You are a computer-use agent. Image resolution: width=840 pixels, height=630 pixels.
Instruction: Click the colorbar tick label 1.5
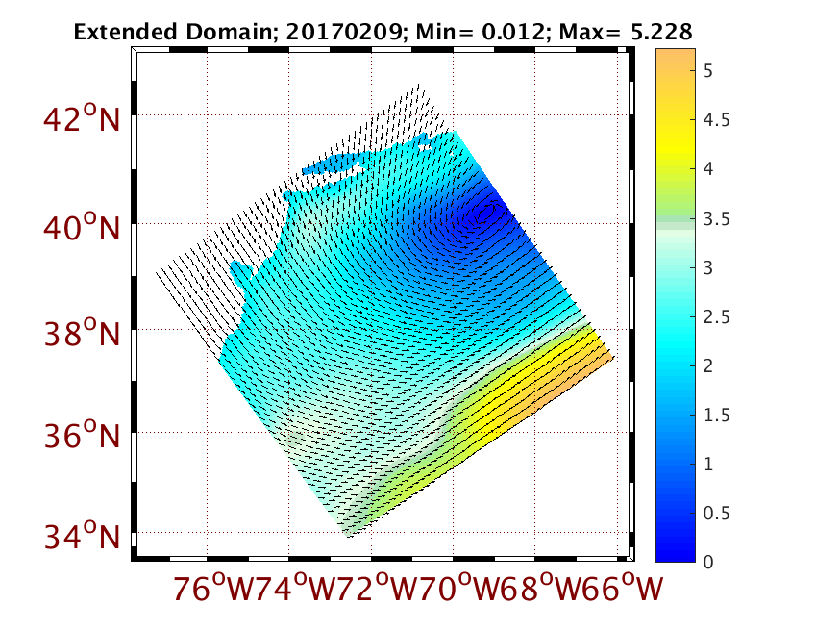pyautogui.click(x=716, y=415)
